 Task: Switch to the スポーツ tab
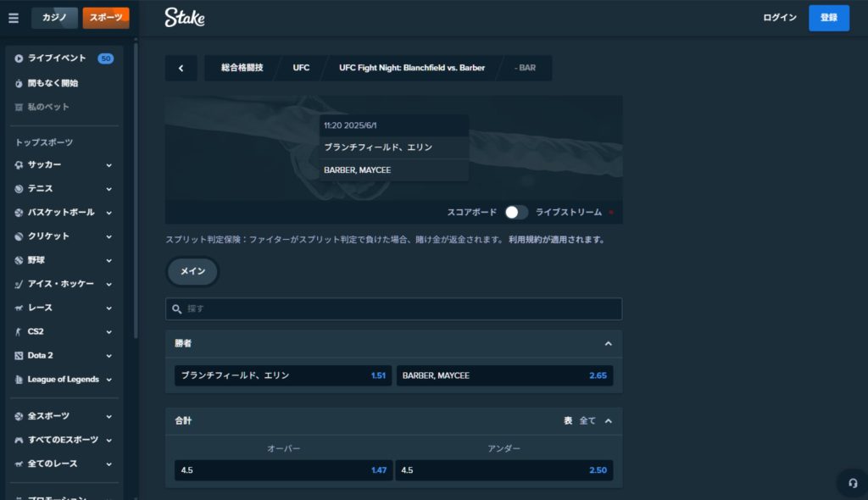click(106, 18)
